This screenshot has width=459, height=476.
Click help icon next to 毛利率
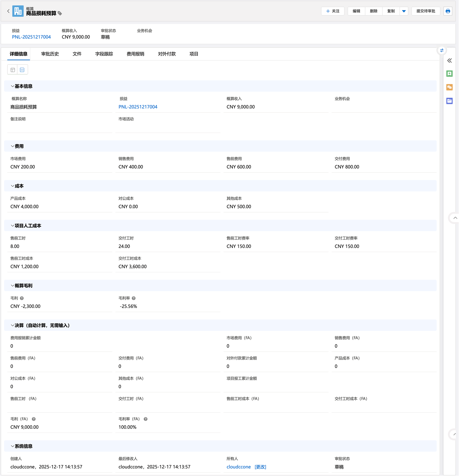(134, 298)
